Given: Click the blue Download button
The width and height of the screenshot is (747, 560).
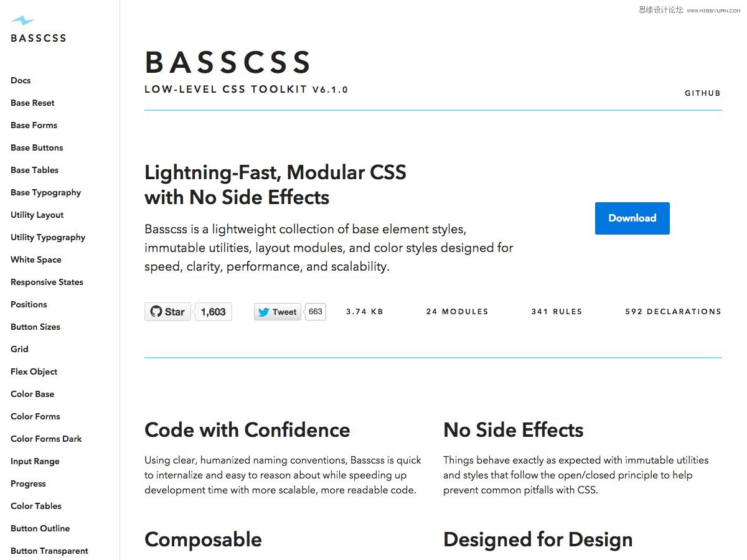Looking at the screenshot, I should coord(632,218).
